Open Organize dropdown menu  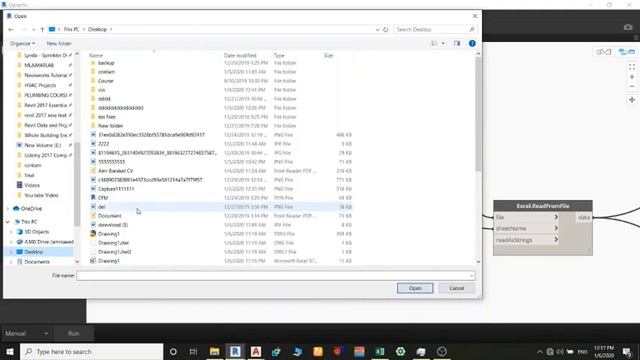pos(22,43)
